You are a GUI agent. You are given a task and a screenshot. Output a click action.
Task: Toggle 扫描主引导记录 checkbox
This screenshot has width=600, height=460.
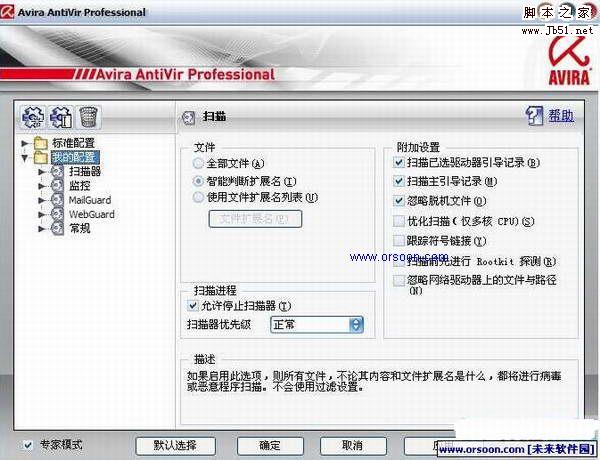(399, 181)
